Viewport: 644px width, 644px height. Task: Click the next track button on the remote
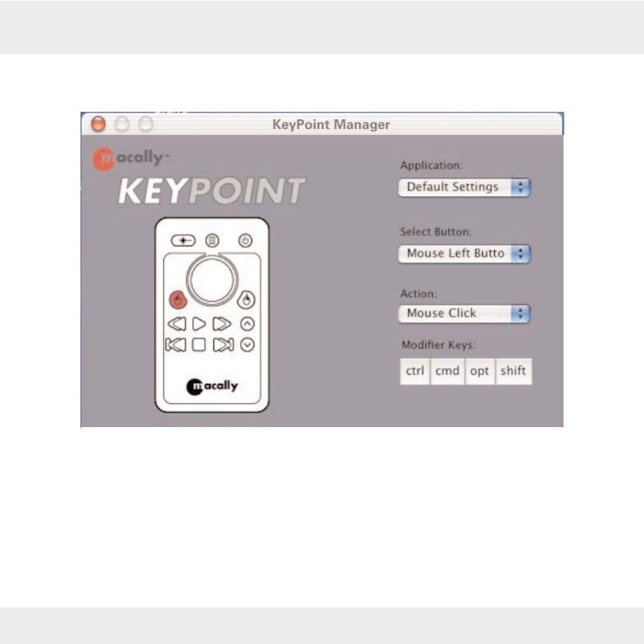click(224, 344)
